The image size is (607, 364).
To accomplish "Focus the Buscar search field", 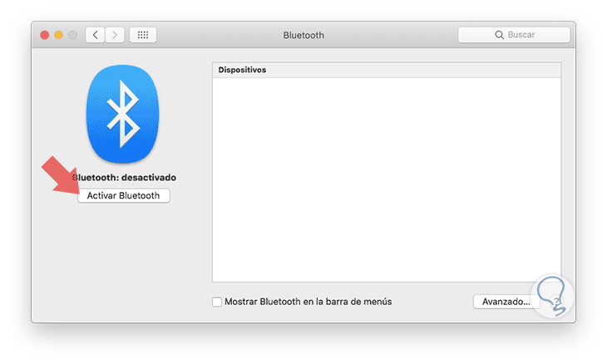I will tap(514, 35).
